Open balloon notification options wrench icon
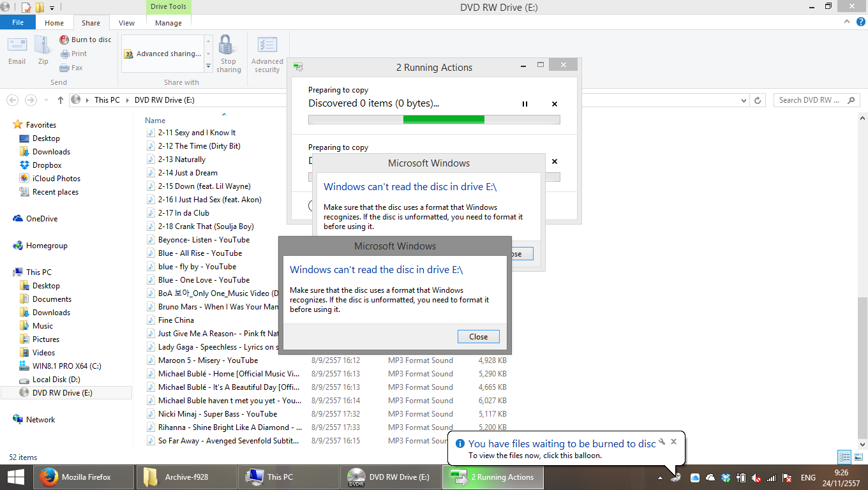 (x=662, y=441)
